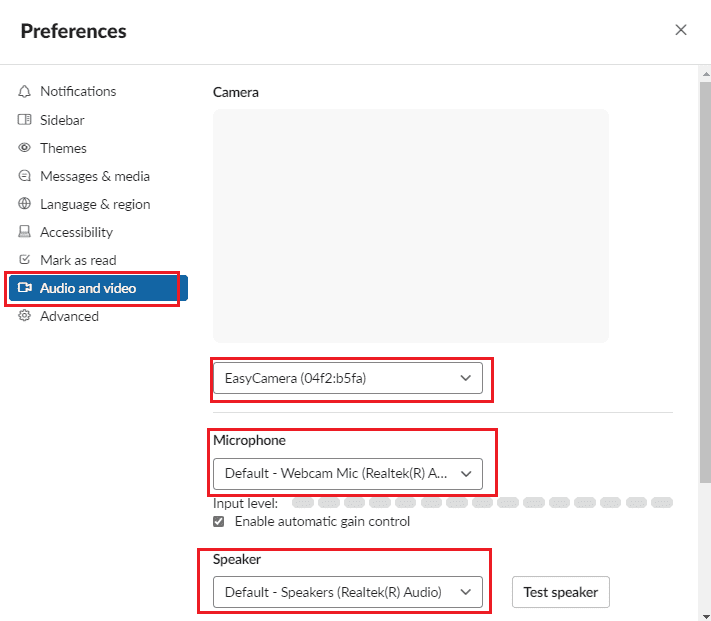
Task: Open the Speaker device dropdown
Action: click(347, 592)
